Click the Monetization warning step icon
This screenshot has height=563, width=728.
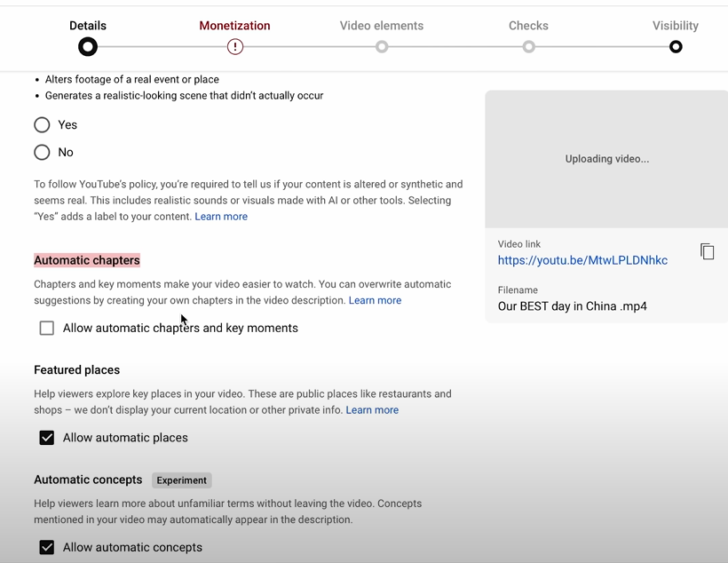coord(235,47)
